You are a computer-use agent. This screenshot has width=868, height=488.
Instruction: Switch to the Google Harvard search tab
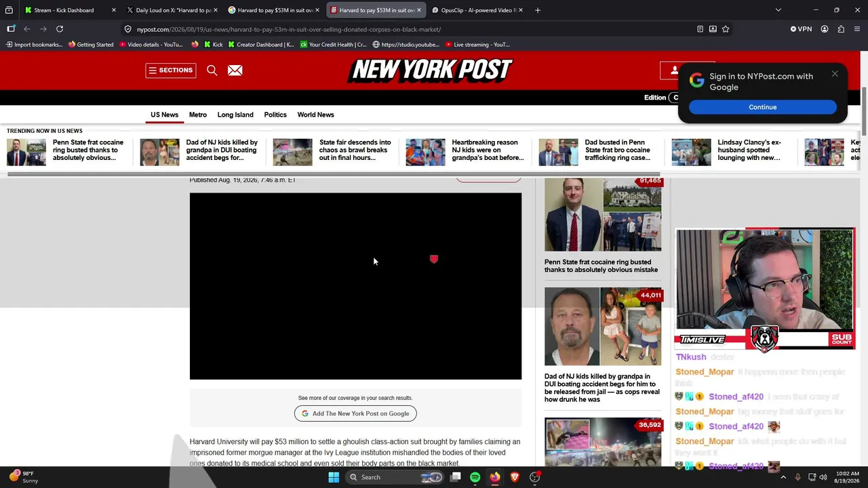click(x=275, y=10)
